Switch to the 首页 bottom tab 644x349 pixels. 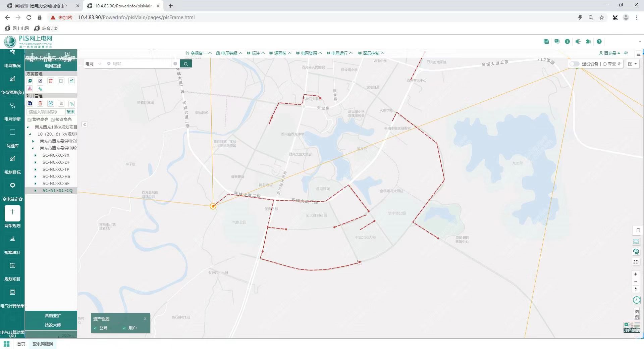click(21, 344)
